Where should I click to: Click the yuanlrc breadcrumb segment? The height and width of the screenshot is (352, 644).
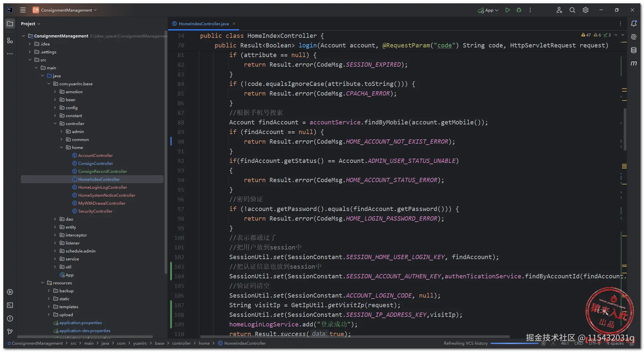140,343
